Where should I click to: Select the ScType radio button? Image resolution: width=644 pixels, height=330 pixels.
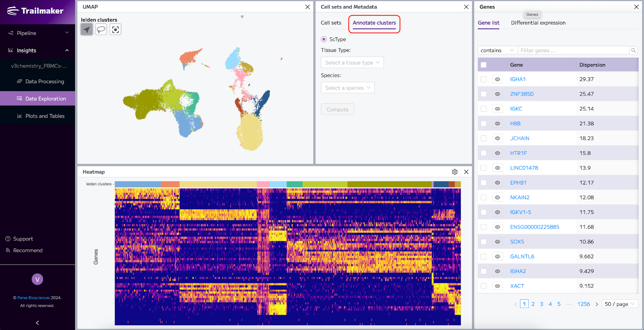tap(324, 39)
